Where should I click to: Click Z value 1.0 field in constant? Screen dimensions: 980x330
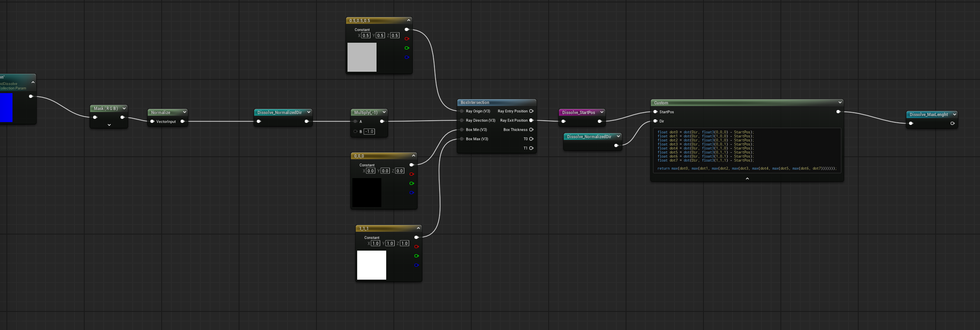point(404,243)
